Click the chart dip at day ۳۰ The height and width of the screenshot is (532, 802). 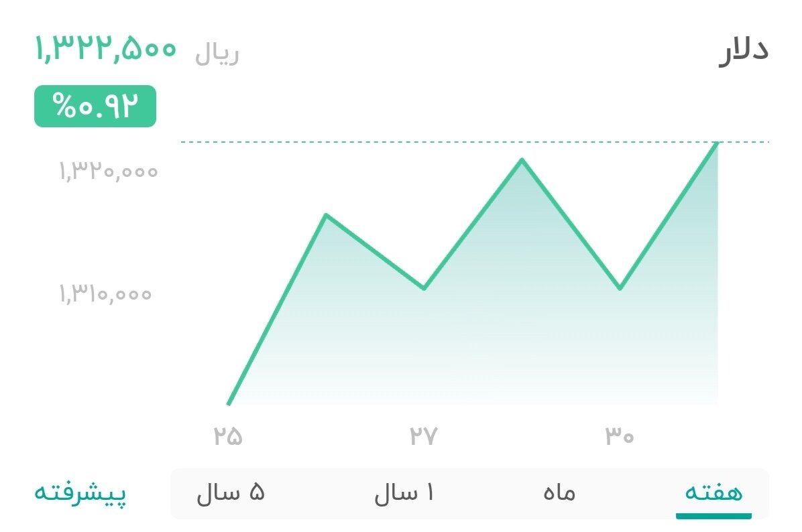(x=618, y=288)
